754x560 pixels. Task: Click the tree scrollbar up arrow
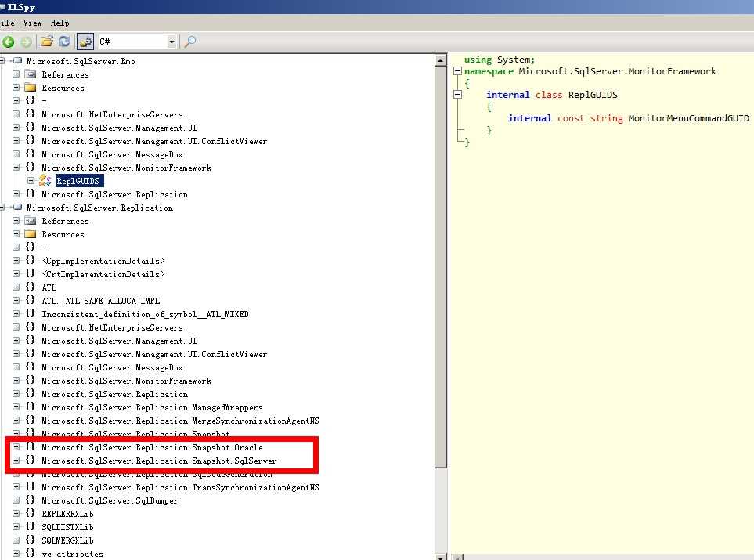(x=441, y=60)
